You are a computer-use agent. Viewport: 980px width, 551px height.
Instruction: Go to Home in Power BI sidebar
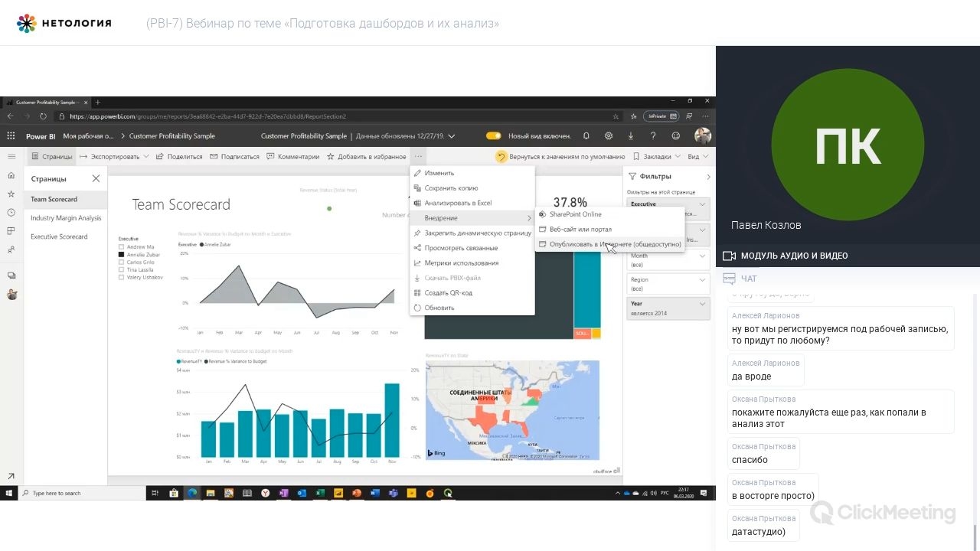(x=11, y=175)
